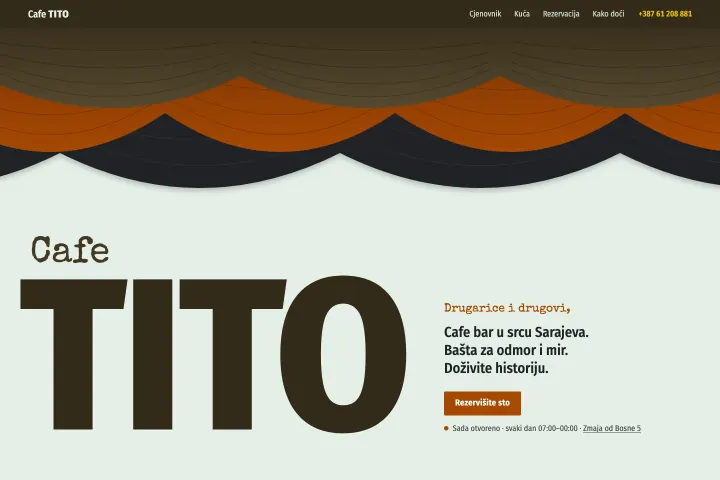Select the text Drugarice i drugovi,
The height and width of the screenshot is (480, 720).
[x=507, y=308]
